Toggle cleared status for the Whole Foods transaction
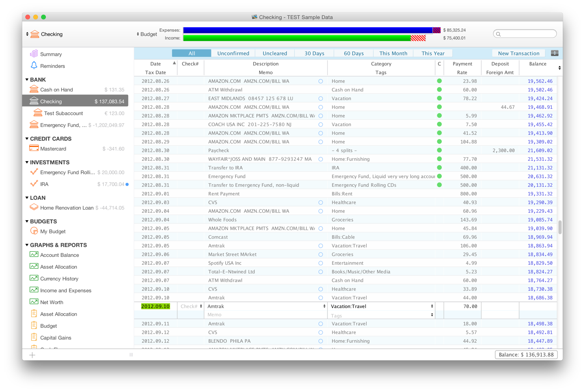 pyautogui.click(x=439, y=219)
